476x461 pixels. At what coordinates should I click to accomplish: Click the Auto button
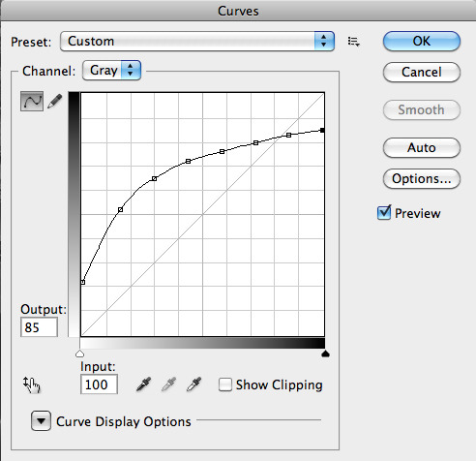422,148
